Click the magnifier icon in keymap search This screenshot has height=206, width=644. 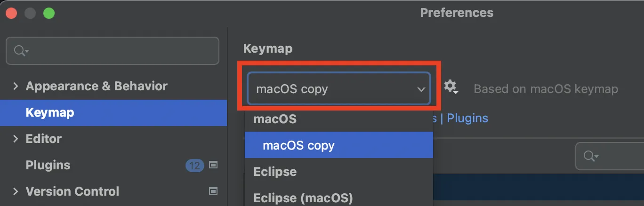point(590,156)
